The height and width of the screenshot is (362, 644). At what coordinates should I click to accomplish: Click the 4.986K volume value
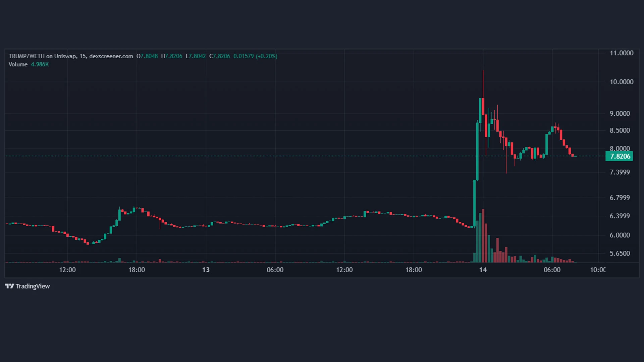tap(40, 64)
